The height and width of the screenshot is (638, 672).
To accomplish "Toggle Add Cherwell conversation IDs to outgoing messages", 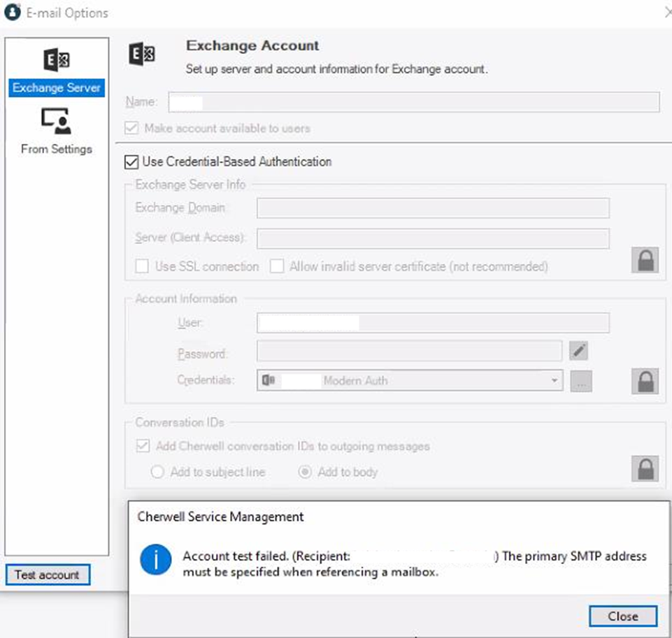I will [x=143, y=446].
